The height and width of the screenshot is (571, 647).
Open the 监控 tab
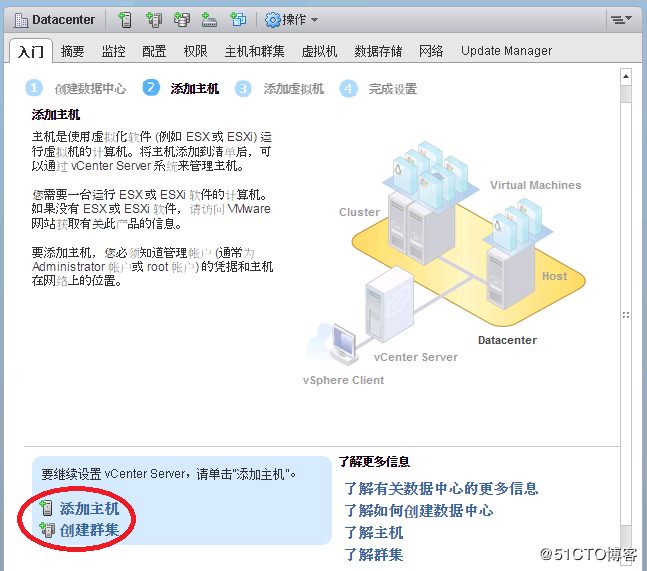click(x=113, y=51)
